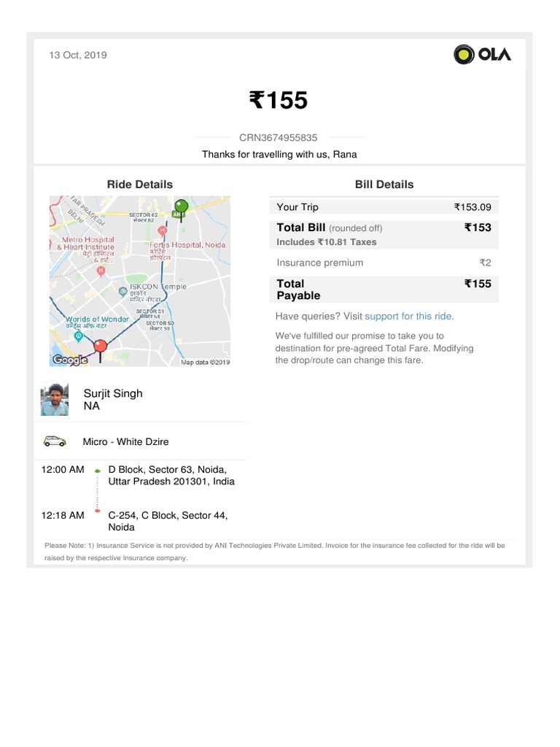Select the Total Payable row
This screenshot has height=747, width=560.
coord(384,289)
